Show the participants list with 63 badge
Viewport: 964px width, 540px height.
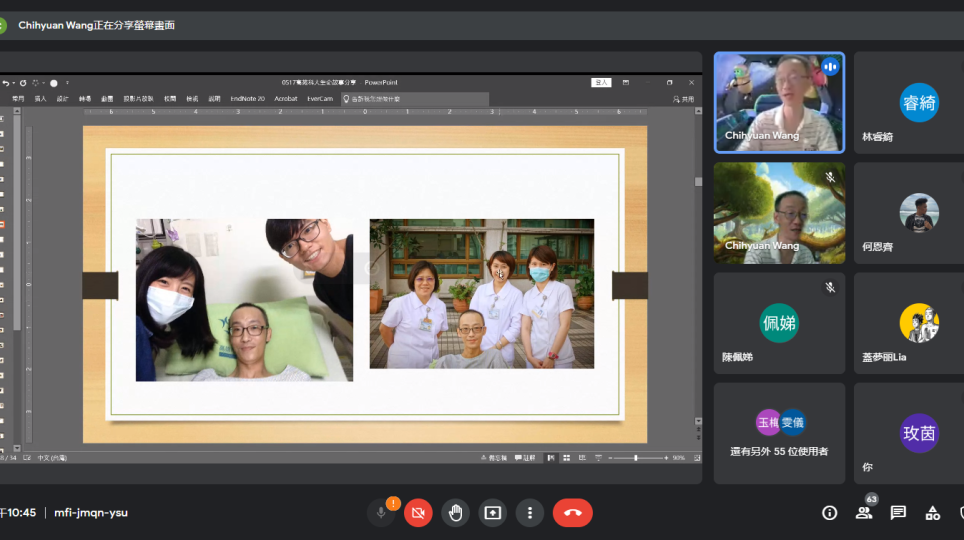click(x=864, y=513)
